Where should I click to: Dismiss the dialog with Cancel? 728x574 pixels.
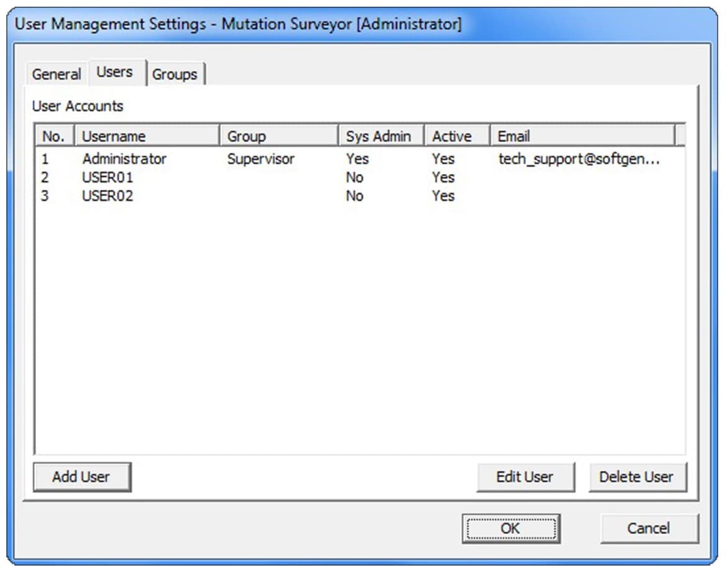(648, 528)
